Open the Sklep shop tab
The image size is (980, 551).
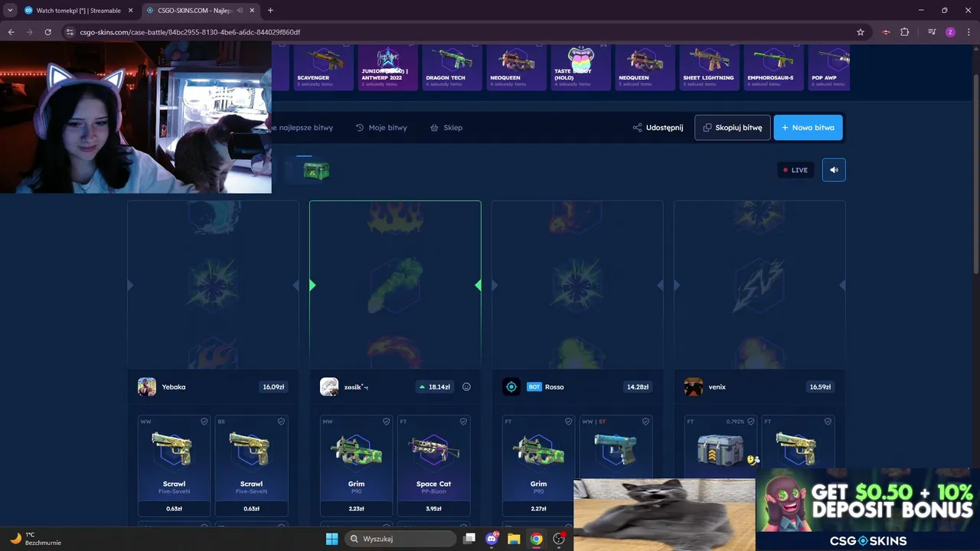tap(446, 128)
